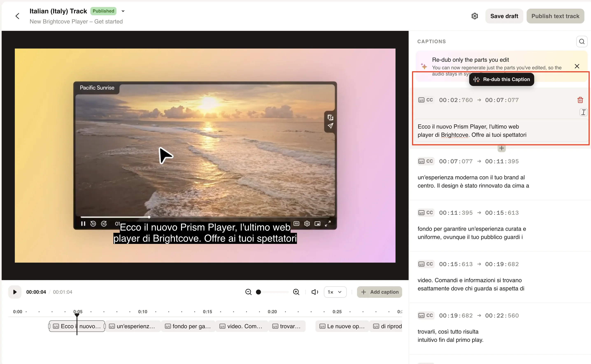Delete the 00:02:760 caption with trash icon
This screenshot has width=591, height=364.
click(580, 100)
